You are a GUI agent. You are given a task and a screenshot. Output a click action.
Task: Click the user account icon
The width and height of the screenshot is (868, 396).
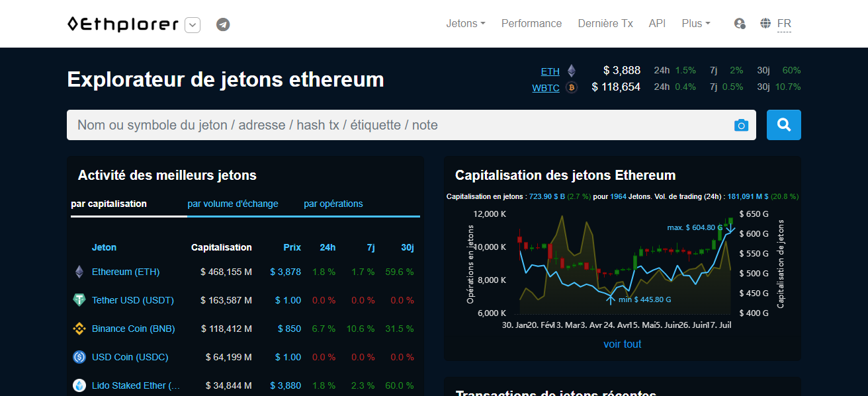(740, 24)
